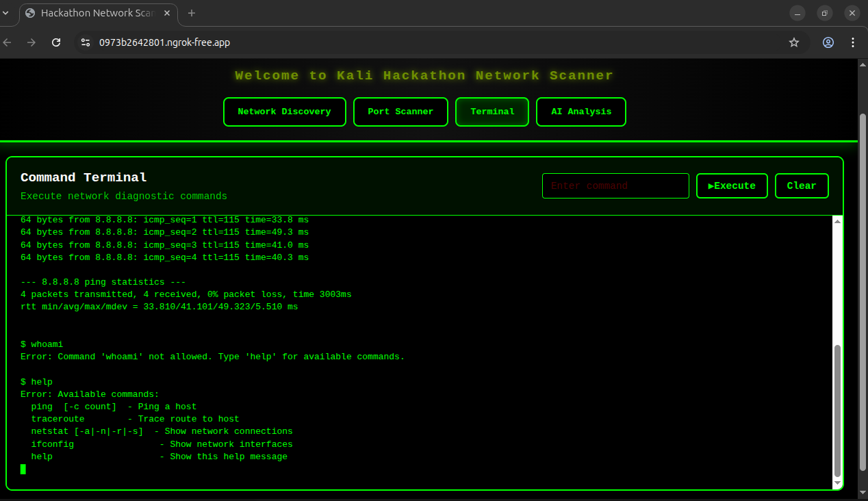This screenshot has height=501, width=868.
Task: Open site information icon in address bar
Action: tap(85, 42)
